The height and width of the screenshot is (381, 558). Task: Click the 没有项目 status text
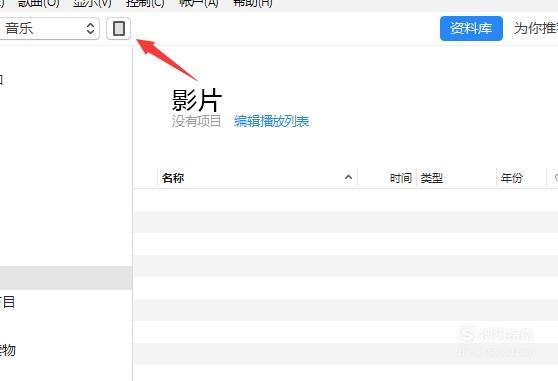pyautogui.click(x=196, y=121)
